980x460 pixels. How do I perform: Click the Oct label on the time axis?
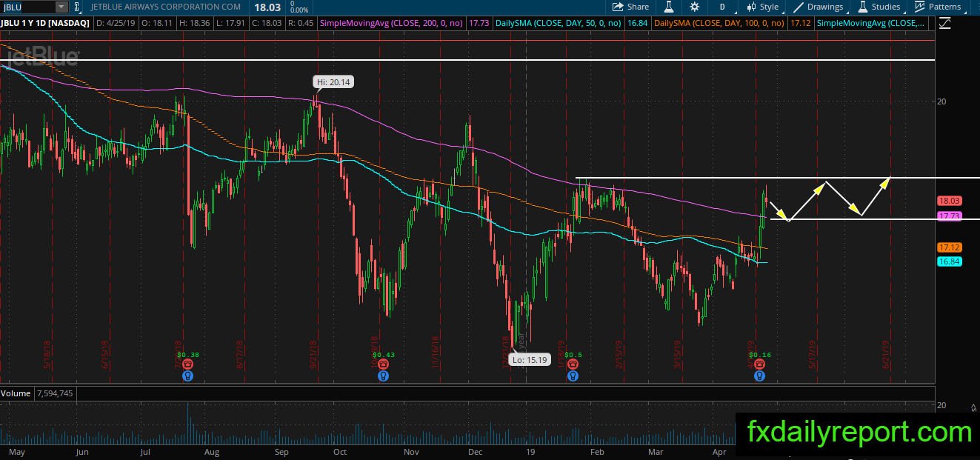tap(340, 452)
